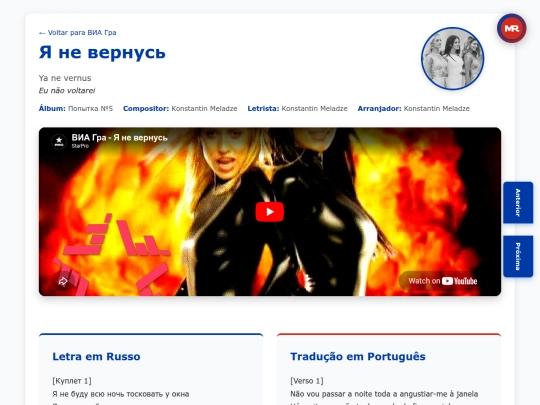This screenshot has height=405, width=540.
Task: Click transliteration Ya ne vernus
Action: tap(65, 78)
